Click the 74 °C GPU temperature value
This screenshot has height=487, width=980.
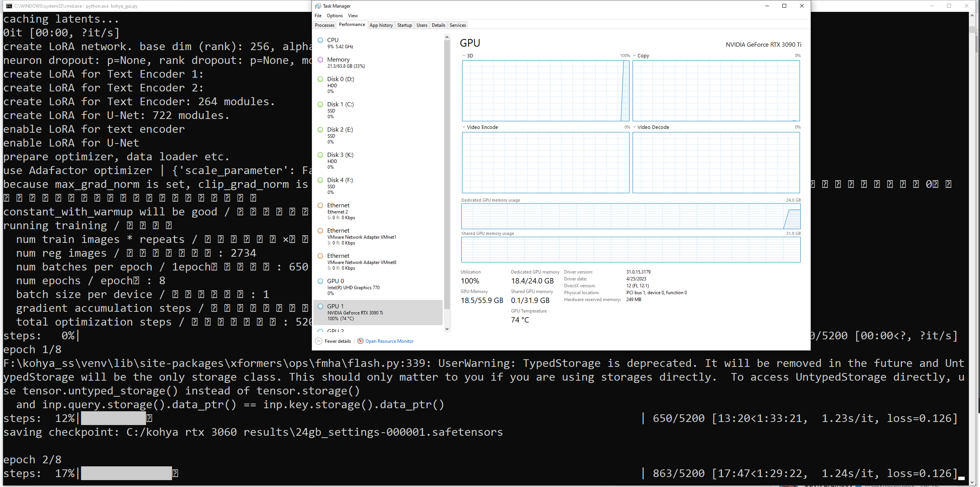[520, 320]
